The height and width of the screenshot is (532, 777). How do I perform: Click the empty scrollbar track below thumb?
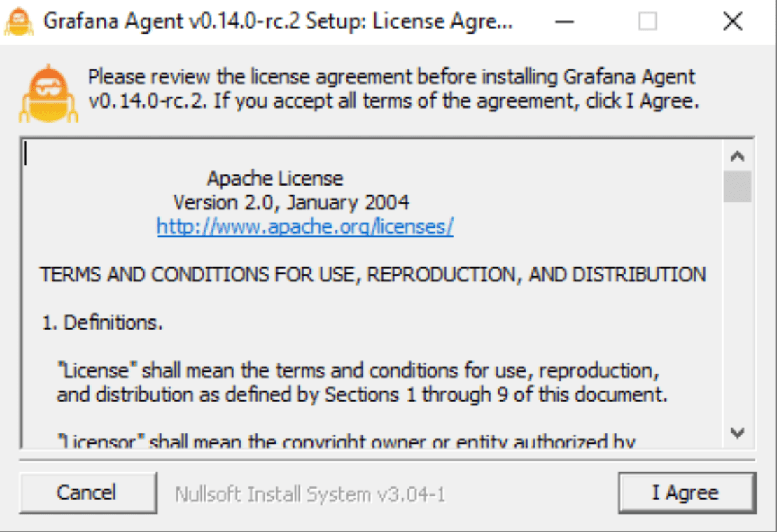click(737, 315)
